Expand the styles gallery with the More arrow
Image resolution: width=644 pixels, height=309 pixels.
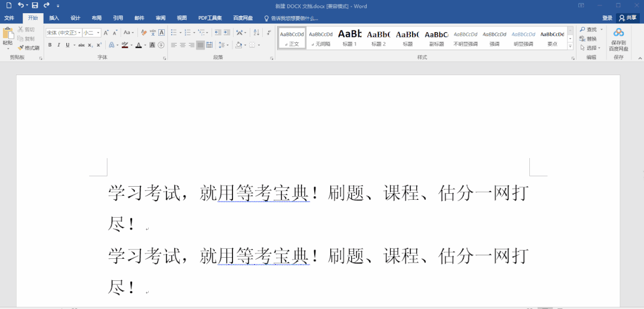(571, 47)
